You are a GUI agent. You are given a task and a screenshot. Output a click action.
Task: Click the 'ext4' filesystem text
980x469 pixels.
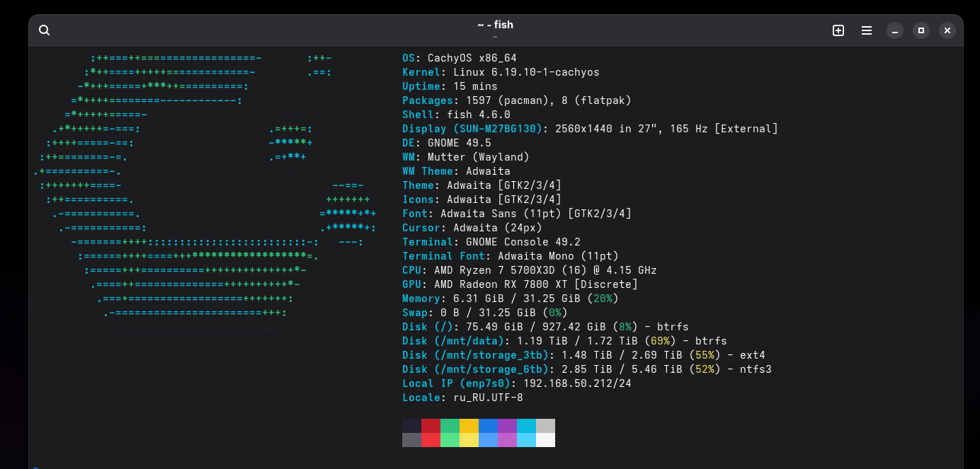point(753,355)
